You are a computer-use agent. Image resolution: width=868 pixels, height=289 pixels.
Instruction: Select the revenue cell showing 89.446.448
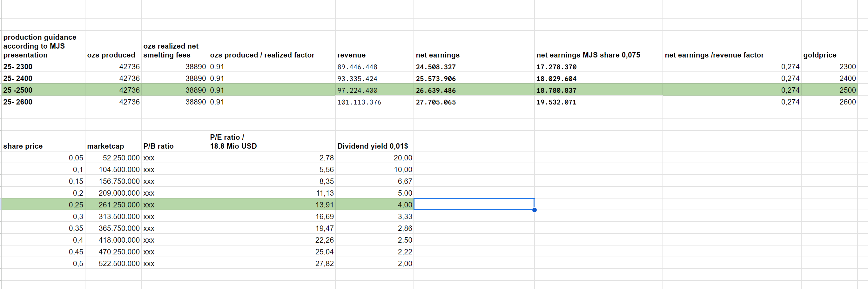[x=357, y=67]
